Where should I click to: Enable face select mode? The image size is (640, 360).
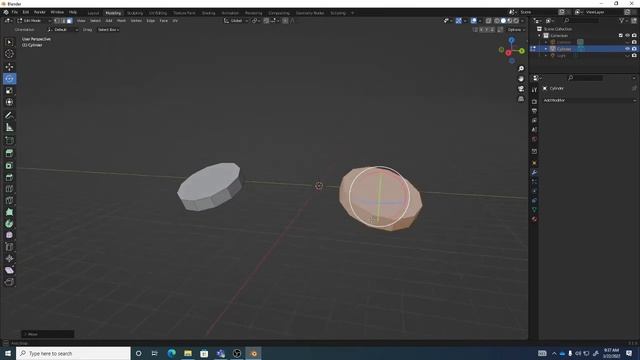[69, 20]
